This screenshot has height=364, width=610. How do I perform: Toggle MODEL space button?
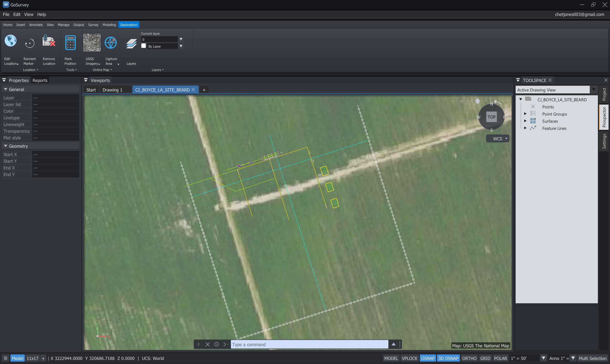click(391, 358)
